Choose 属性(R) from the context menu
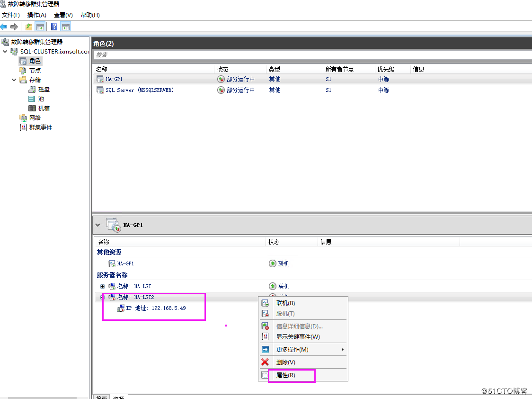The height and width of the screenshot is (399, 532). coord(284,375)
